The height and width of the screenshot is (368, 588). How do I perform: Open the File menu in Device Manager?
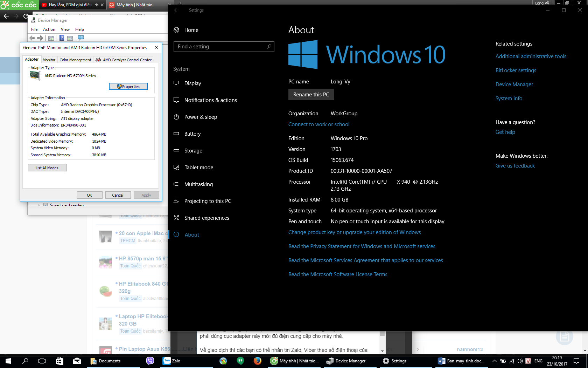tap(34, 29)
